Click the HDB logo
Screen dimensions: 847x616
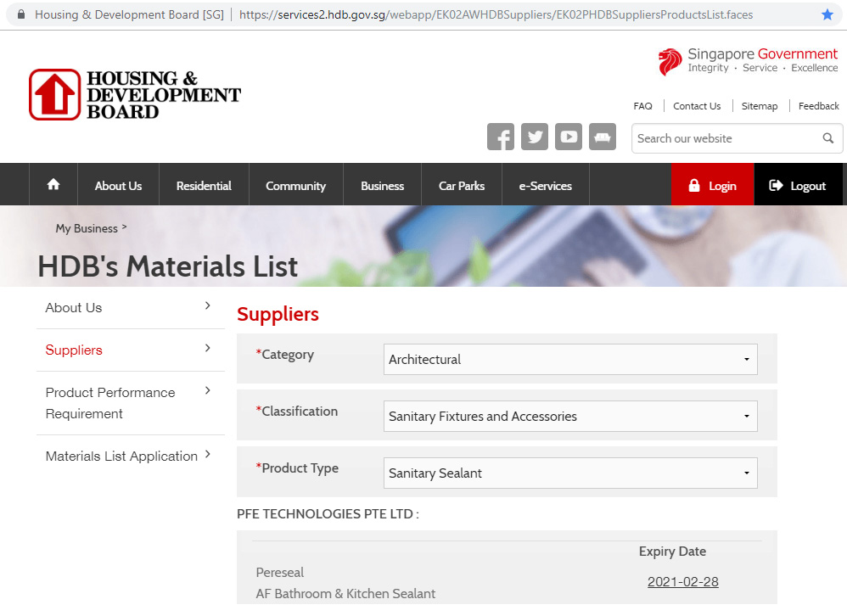pos(135,94)
